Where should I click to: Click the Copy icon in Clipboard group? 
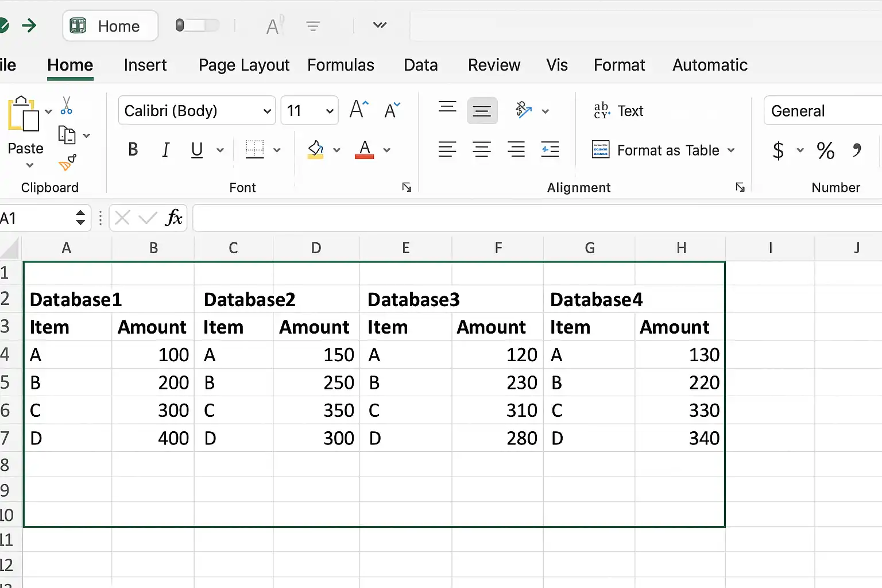67,136
